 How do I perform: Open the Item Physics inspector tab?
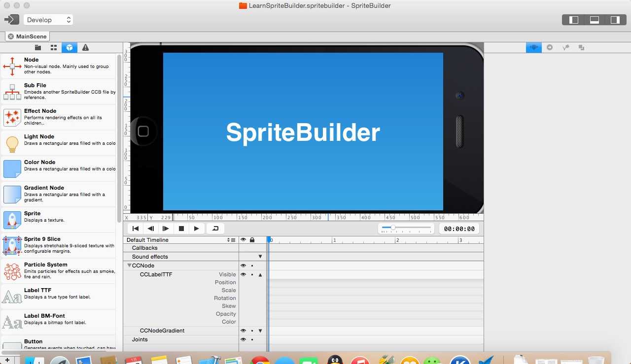pos(565,47)
